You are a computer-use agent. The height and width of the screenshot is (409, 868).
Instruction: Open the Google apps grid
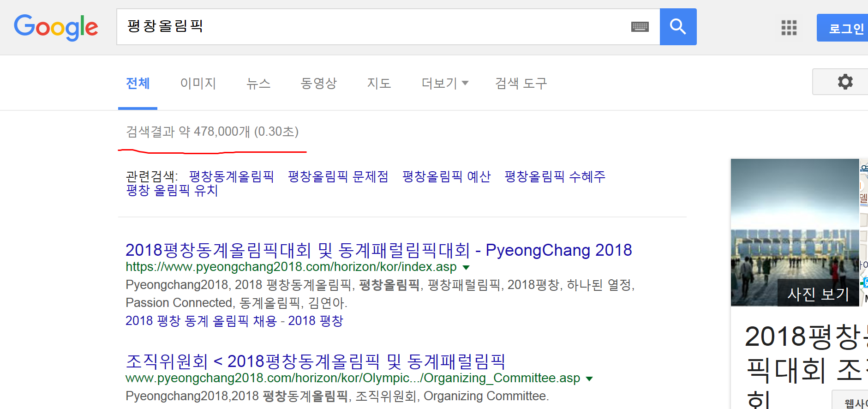789,28
